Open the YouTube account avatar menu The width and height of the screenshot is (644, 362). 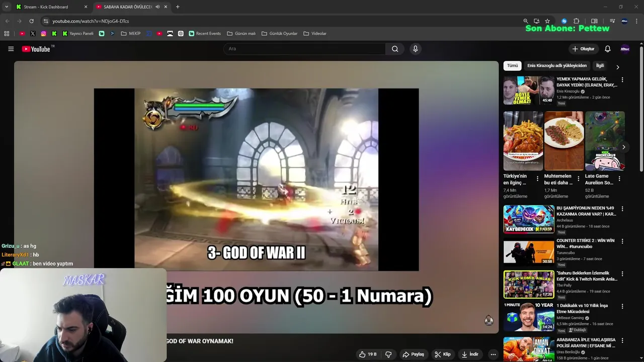625,49
